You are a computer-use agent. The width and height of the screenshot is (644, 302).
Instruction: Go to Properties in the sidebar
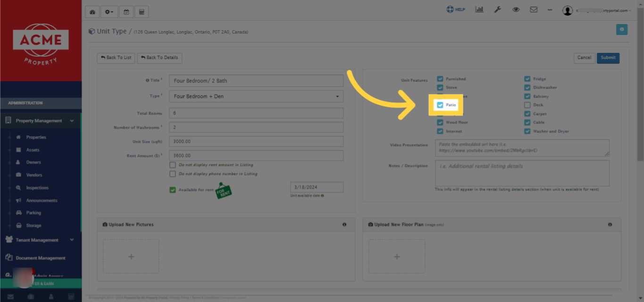[36, 137]
